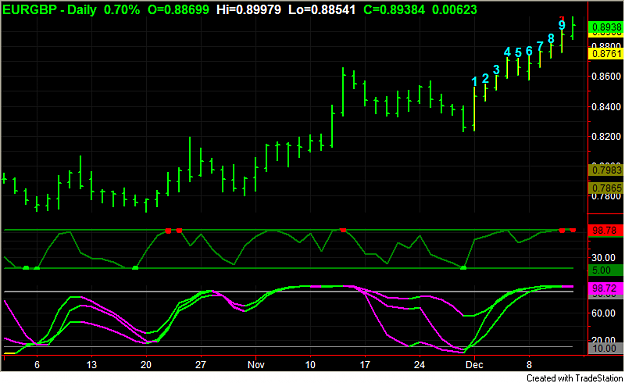Click cyan sequential count number 6 above bar

coord(529,51)
